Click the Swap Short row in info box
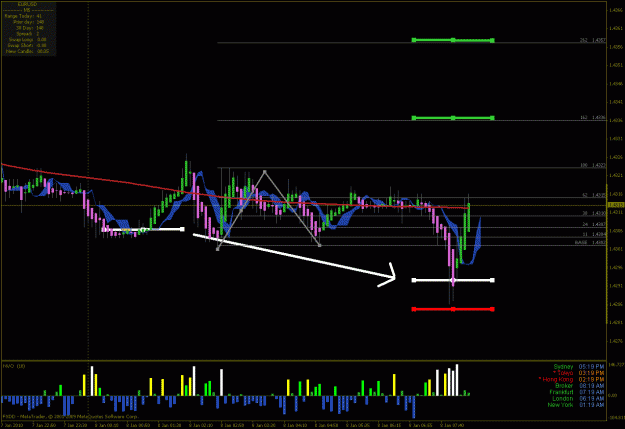The height and width of the screenshot is (429, 625). [x=27, y=45]
